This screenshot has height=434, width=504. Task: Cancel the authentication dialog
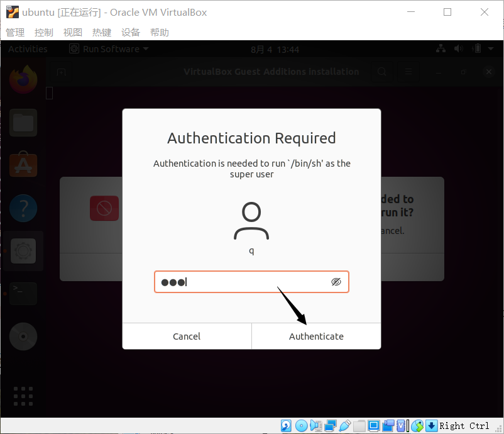click(x=187, y=337)
